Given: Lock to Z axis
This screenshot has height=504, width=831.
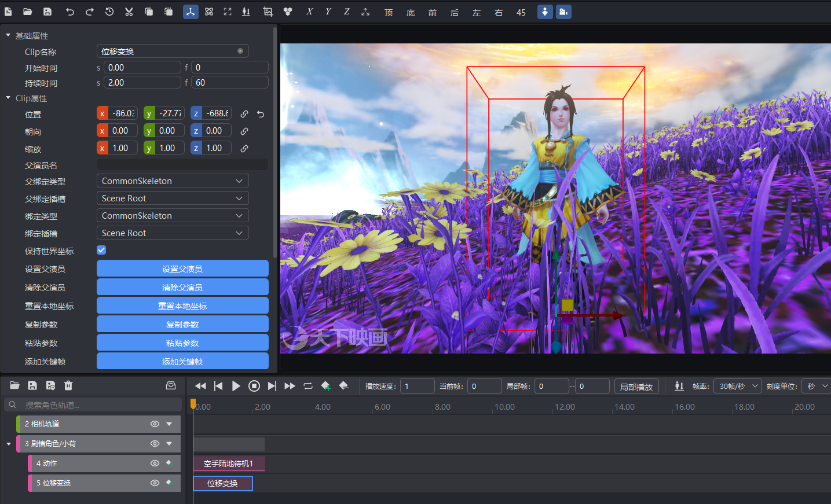Looking at the screenshot, I should 347,12.
